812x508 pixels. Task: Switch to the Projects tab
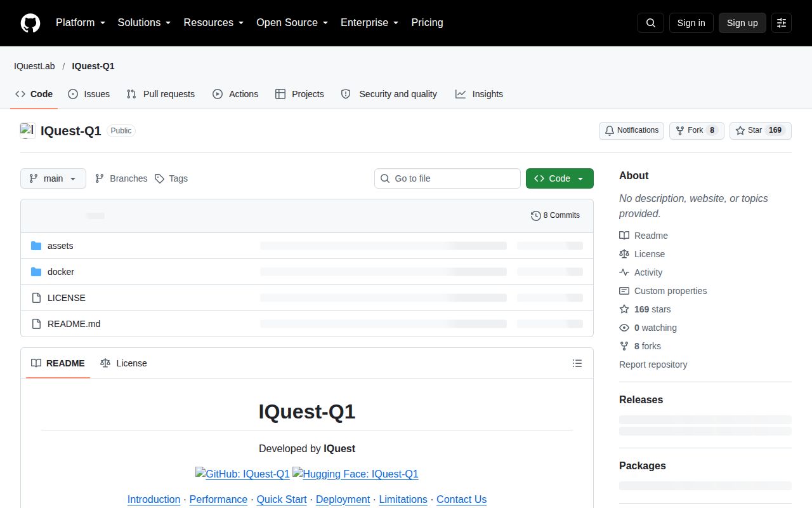299,94
